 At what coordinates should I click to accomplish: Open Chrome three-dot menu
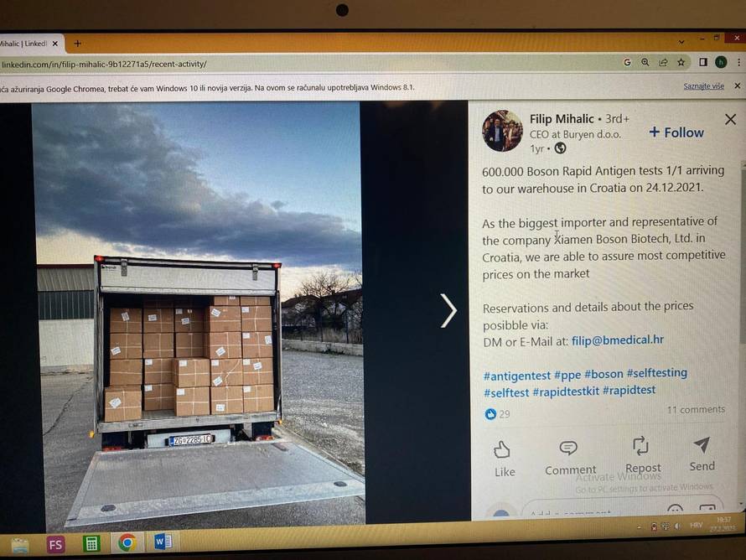click(738, 62)
